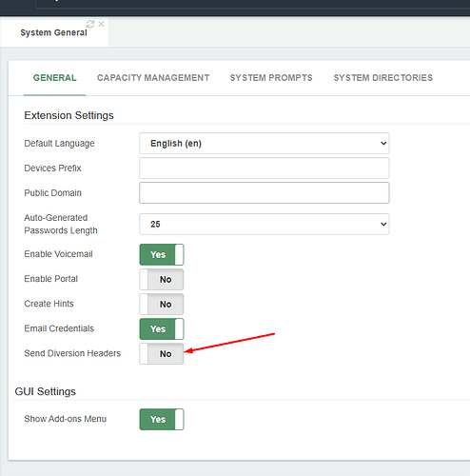This screenshot has height=476, width=470.
Task: Close the System General tab
Action: point(101,24)
